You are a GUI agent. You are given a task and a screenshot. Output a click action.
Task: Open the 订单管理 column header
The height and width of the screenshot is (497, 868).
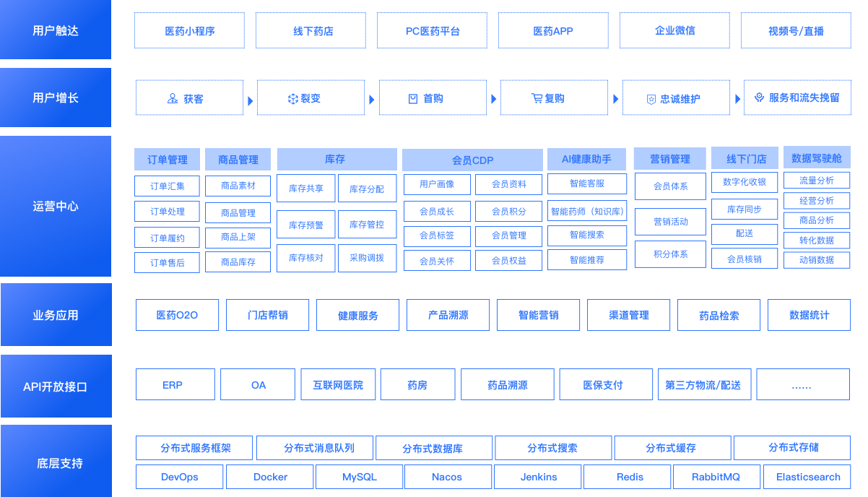coord(168,160)
